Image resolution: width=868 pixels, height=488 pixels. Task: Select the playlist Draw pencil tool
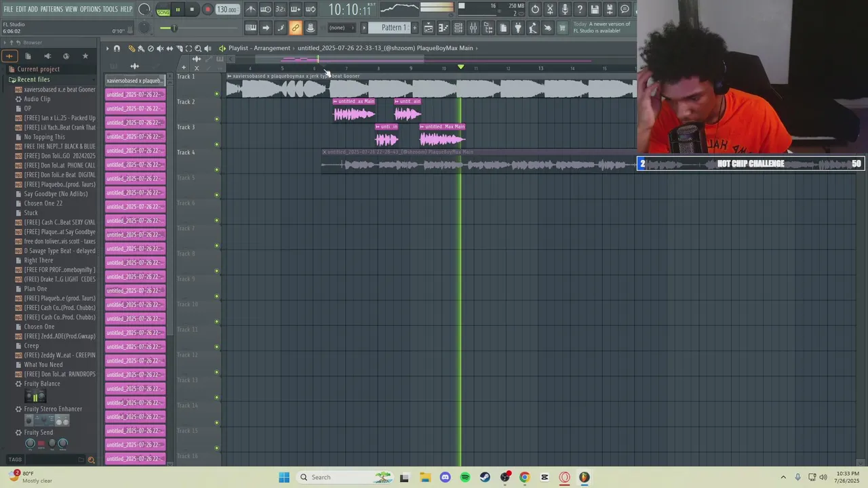(x=132, y=48)
